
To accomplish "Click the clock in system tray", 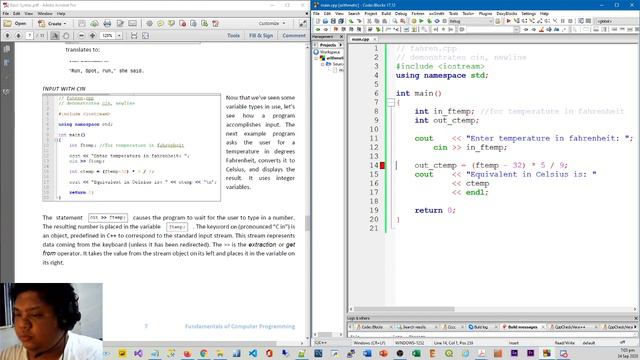I will [x=627, y=353].
